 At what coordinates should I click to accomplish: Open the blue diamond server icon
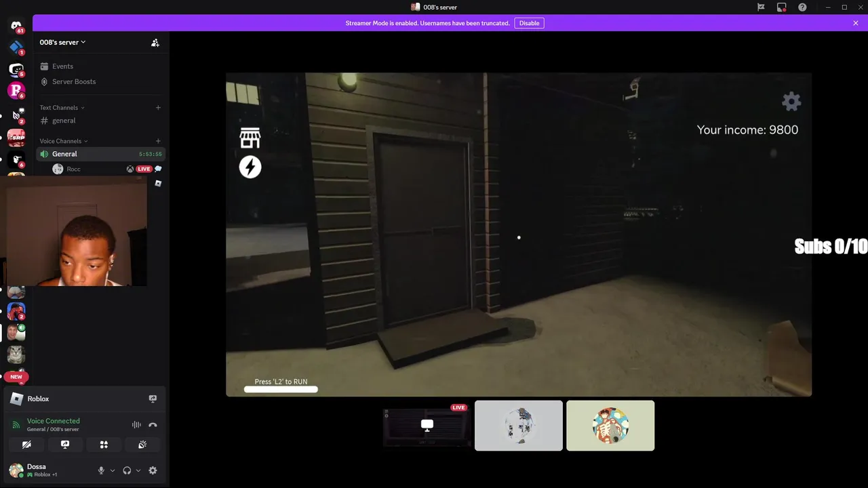click(x=16, y=47)
